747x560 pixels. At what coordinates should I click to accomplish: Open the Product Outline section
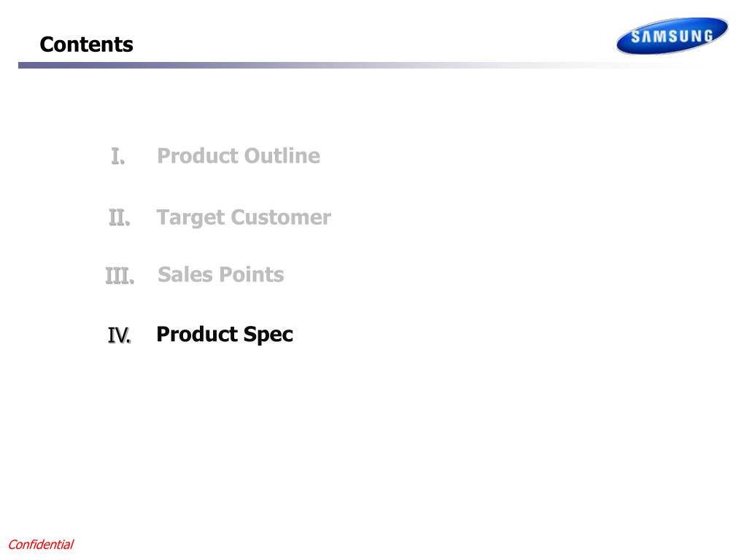(x=239, y=156)
